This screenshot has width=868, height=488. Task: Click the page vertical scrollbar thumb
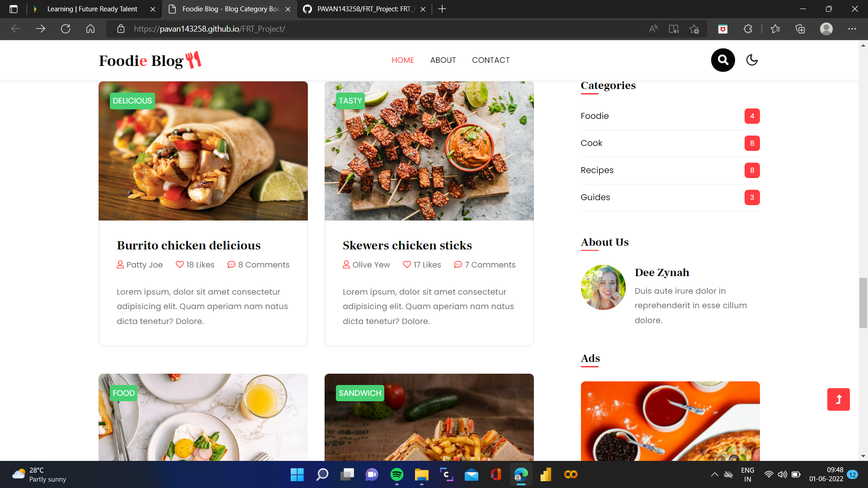pyautogui.click(x=863, y=303)
